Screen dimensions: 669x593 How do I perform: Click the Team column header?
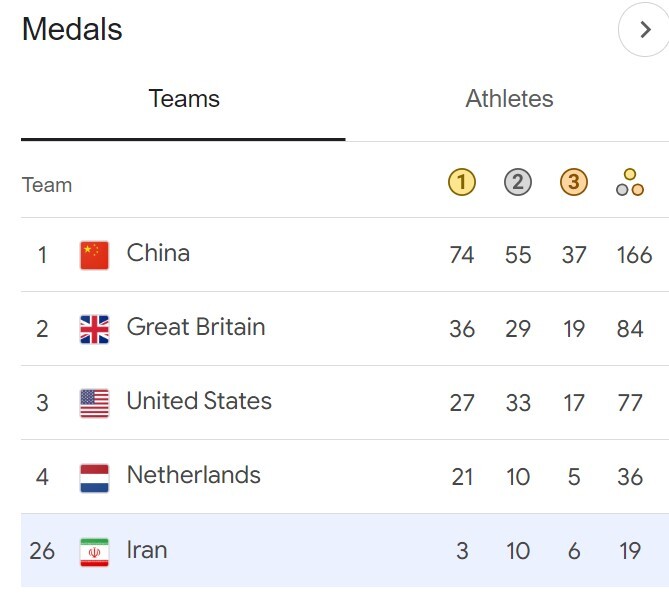click(x=47, y=185)
